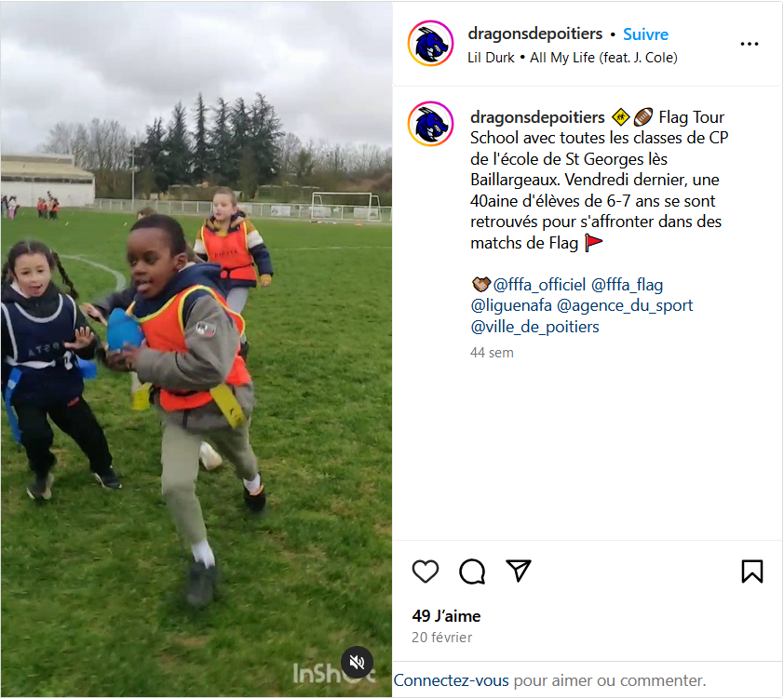Open the @ville_de_poitiers mention

[x=534, y=327]
